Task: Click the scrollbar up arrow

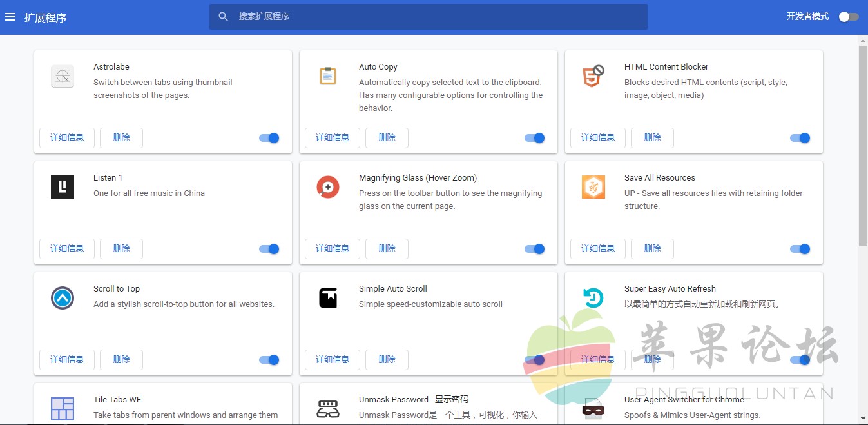Action: (x=863, y=40)
